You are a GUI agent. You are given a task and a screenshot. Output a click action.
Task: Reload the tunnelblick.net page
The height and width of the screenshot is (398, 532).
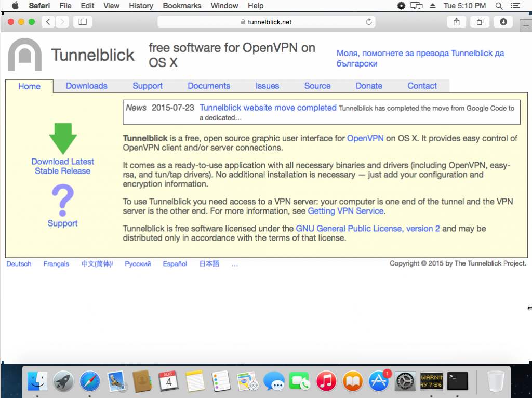(x=369, y=22)
